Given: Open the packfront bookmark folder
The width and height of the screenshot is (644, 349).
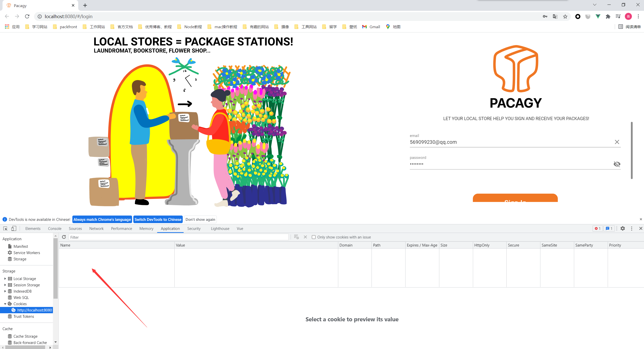Looking at the screenshot, I should (x=65, y=27).
